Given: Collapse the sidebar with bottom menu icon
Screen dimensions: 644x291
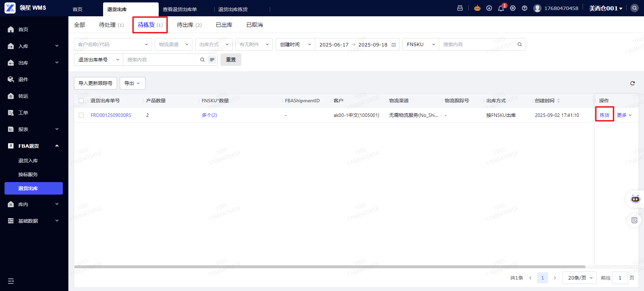Looking at the screenshot, I should [11, 281].
